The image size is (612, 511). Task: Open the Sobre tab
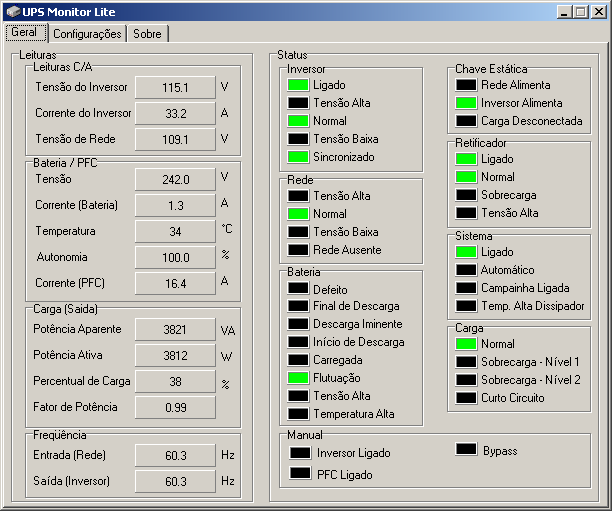tap(147, 34)
